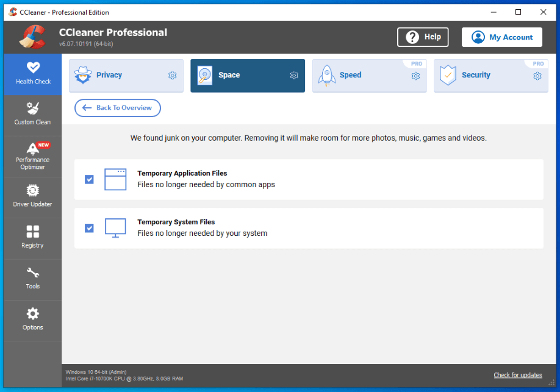560x392 pixels.
Task: Click the Security tab settings gear
Action: pyautogui.click(x=537, y=76)
